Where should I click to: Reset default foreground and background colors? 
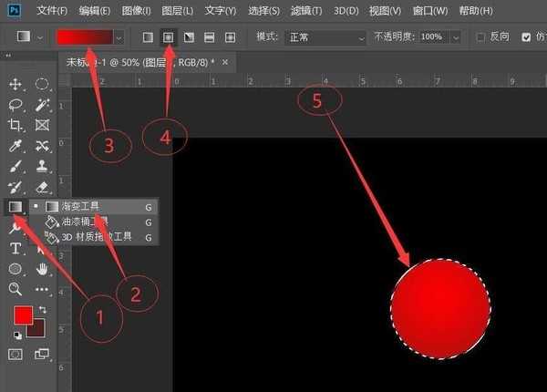pyautogui.click(x=17, y=335)
